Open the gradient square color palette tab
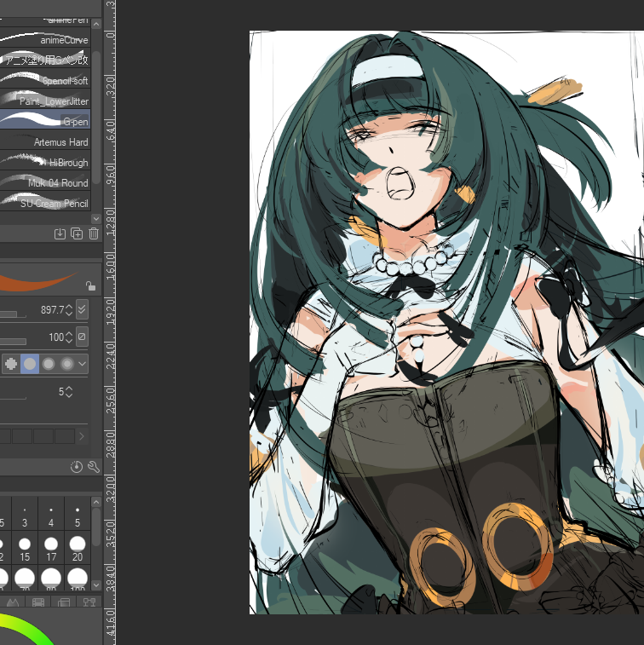 [x=64, y=602]
